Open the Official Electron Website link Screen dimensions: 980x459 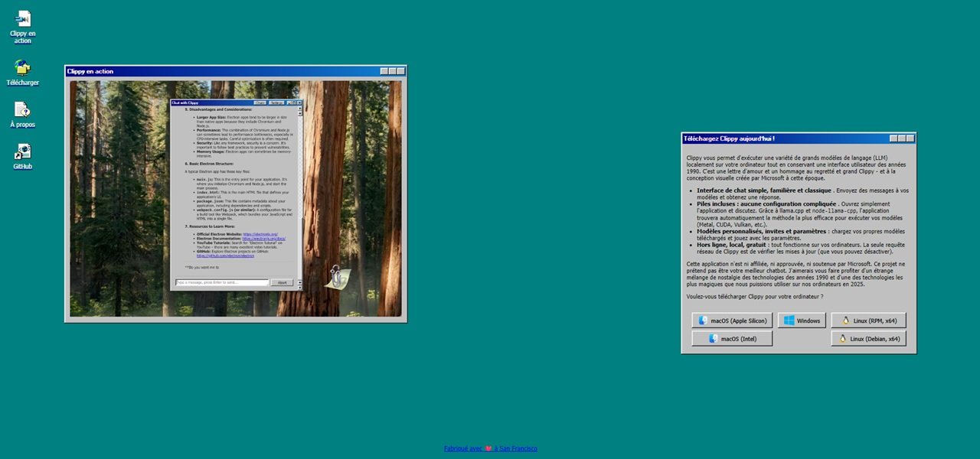pos(260,234)
